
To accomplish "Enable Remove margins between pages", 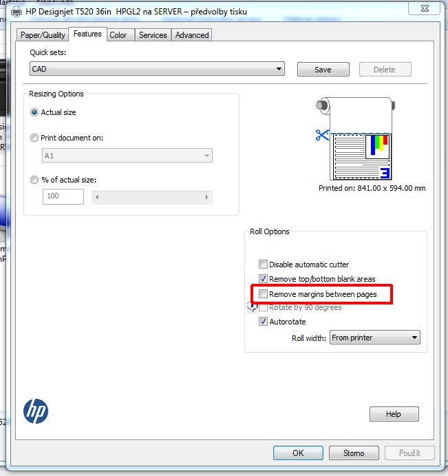I will tap(263, 294).
